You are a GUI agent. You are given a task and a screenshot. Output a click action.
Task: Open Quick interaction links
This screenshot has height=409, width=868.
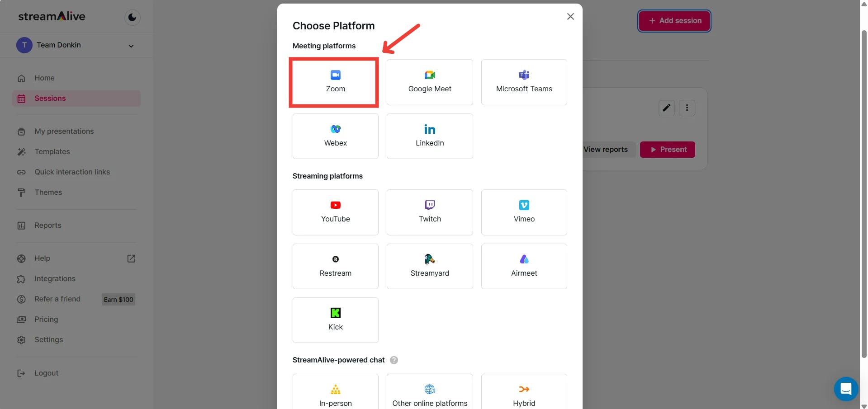76,172
